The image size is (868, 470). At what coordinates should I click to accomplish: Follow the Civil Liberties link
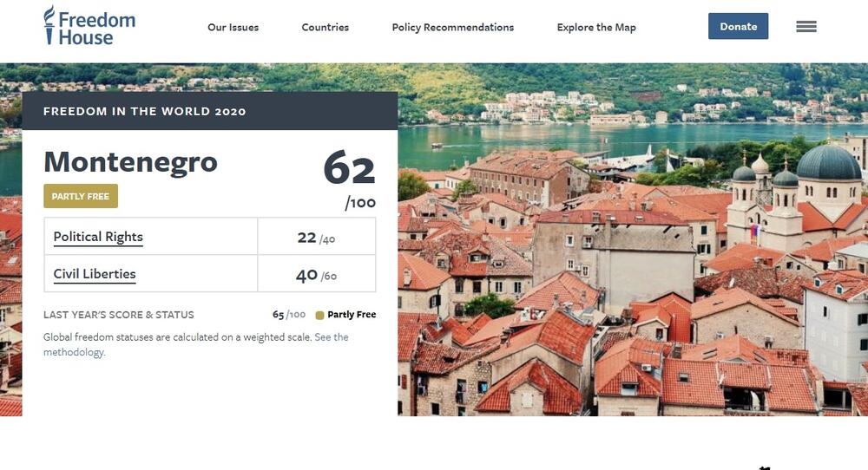click(x=95, y=274)
